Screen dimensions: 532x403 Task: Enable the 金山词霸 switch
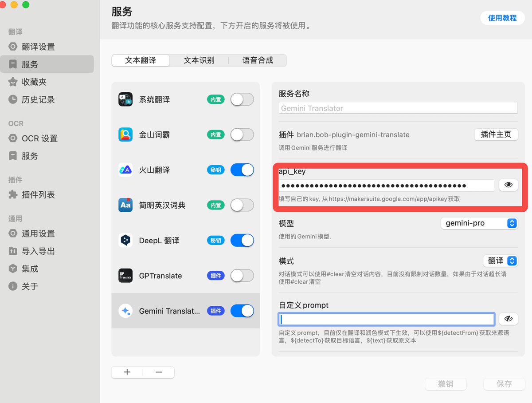coord(242,134)
